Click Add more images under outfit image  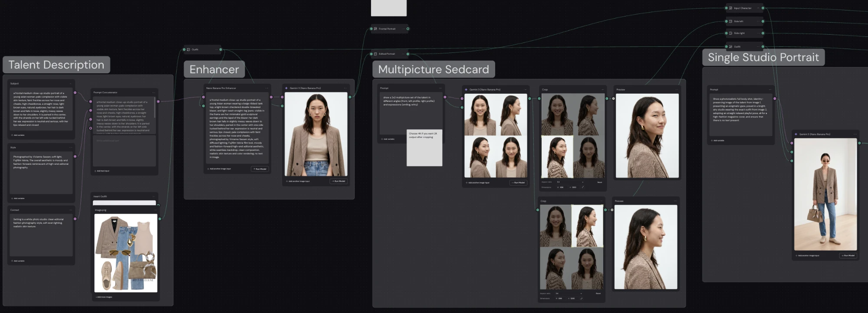coord(104,297)
